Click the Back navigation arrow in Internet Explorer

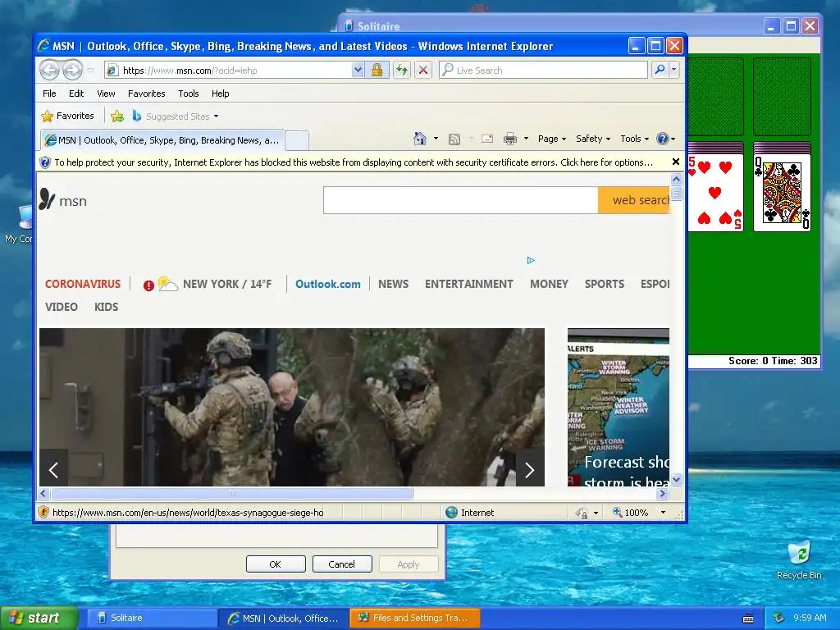[49, 70]
